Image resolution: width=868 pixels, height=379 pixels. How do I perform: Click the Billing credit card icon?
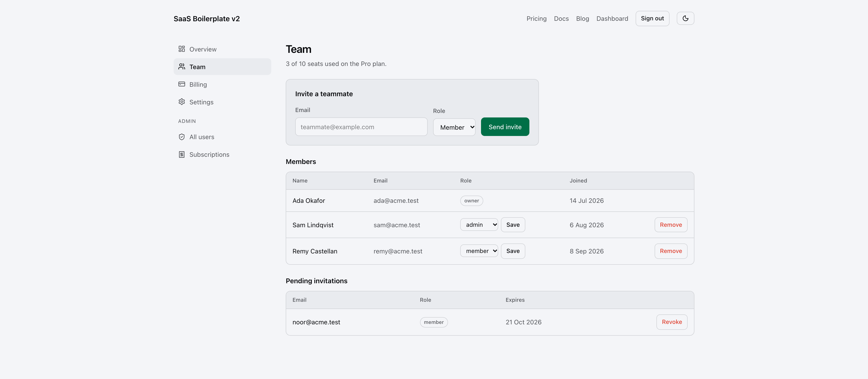pos(182,84)
